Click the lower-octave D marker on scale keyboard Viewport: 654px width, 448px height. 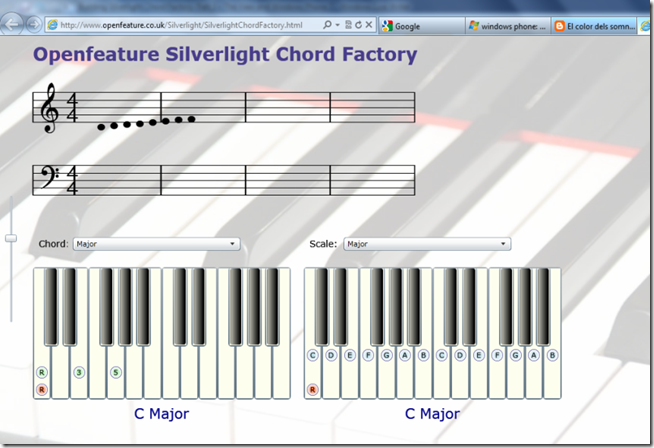pyautogui.click(x=331, y=355)
